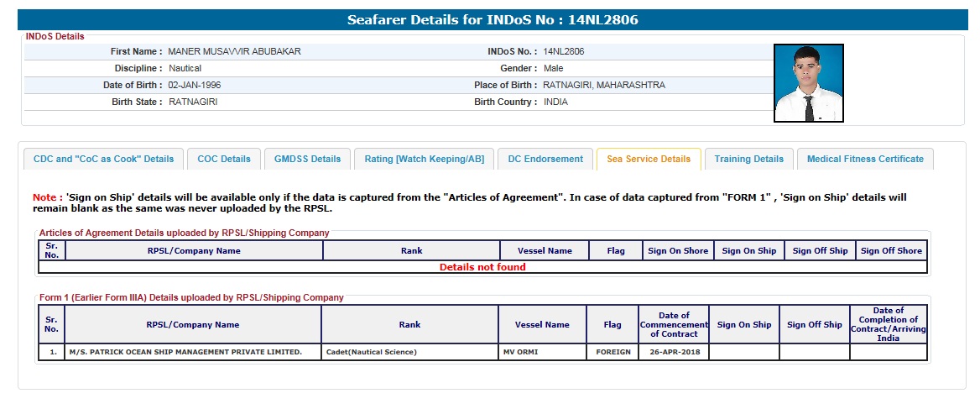Select the Rating [Watch Keeping/AB] tab
980x409 pixels.
tap(424, 159)
